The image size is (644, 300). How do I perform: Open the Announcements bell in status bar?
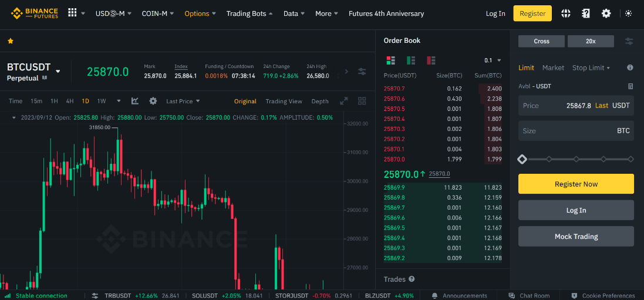(434, 295)
